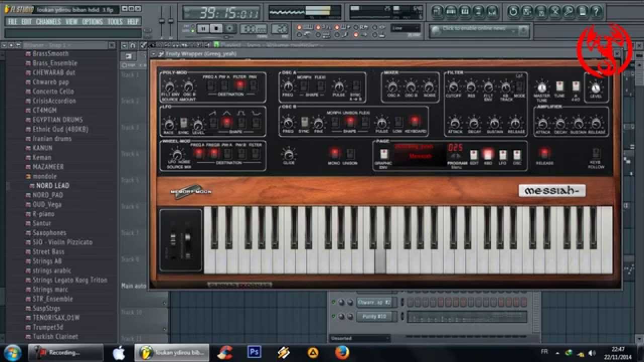Click the program number 025 display
This screenshot has height=362, width=644.
tap(455, 147)
